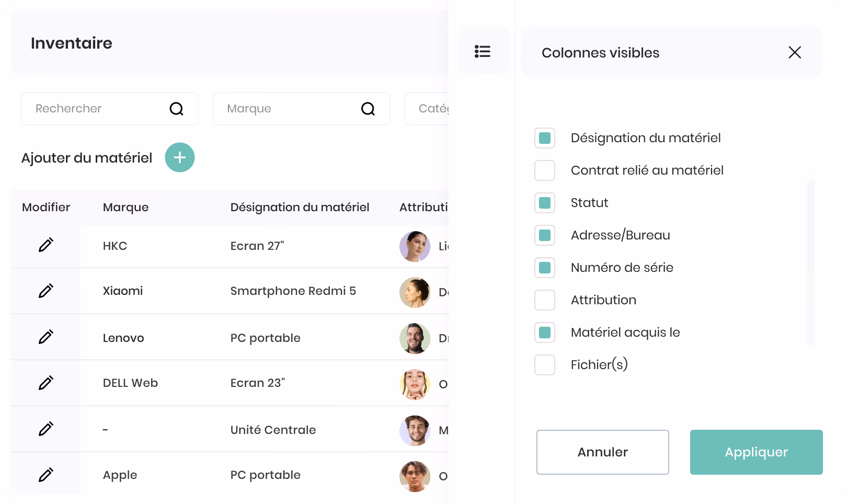Click the green plus add-material button
The height and width of the screenshot is (504, 848).
pyautogui.click(x=180, y=157)
